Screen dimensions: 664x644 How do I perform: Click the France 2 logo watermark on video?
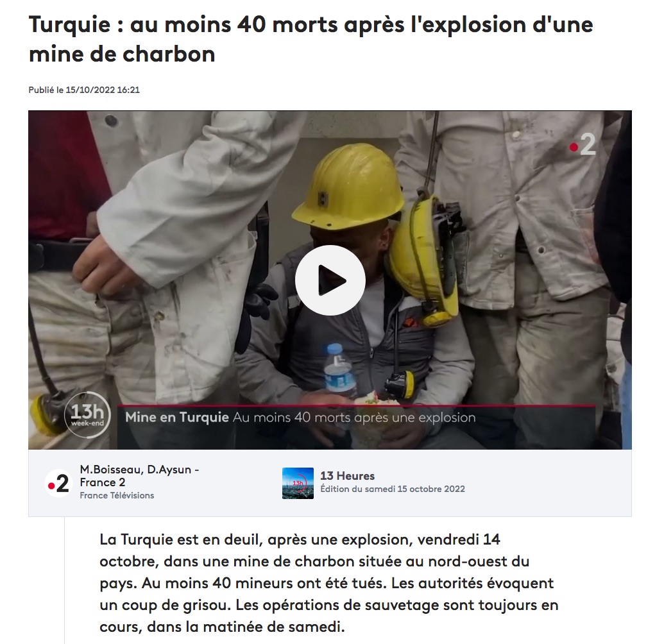click(x=583, y=144)
